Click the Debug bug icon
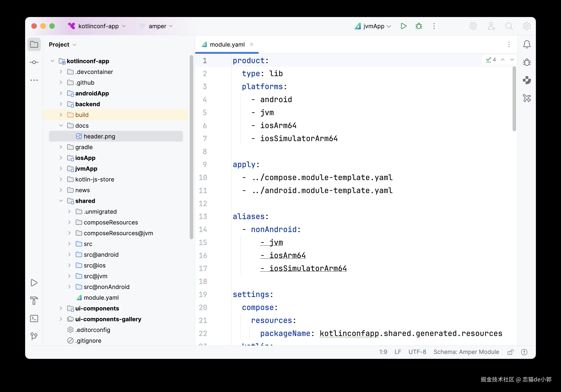Image resolution: width=561 pixels, height=392 pixels. pos(419,26)
